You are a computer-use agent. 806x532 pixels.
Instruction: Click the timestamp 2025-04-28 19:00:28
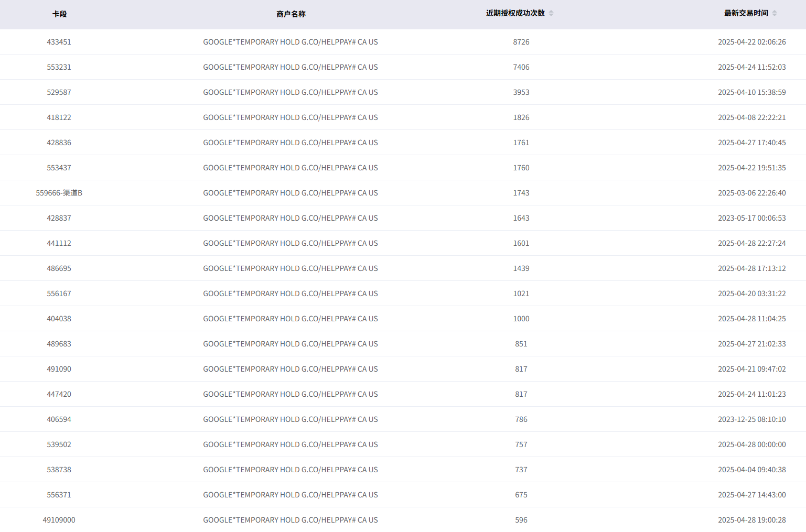[752, 520]
